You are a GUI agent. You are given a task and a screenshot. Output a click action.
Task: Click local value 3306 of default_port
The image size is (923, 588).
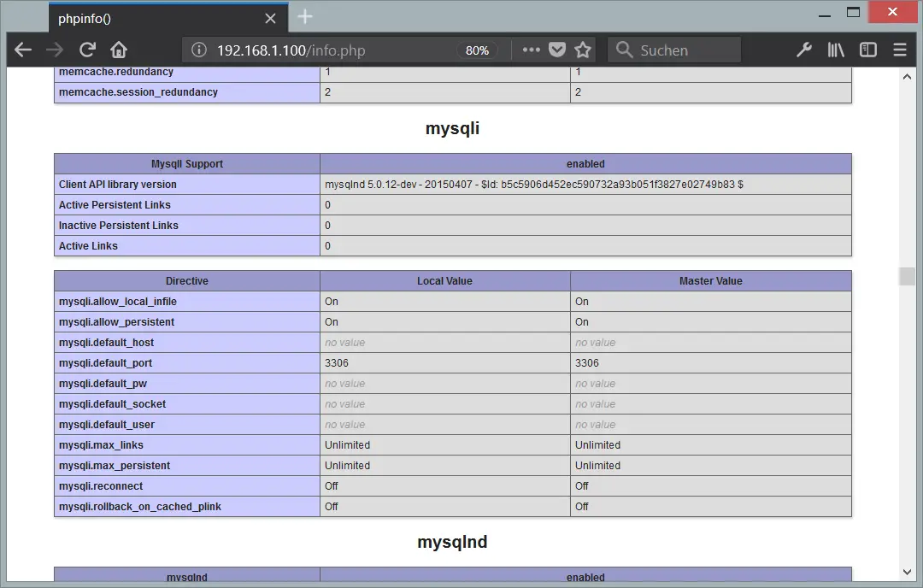click(x=337, y=363)
